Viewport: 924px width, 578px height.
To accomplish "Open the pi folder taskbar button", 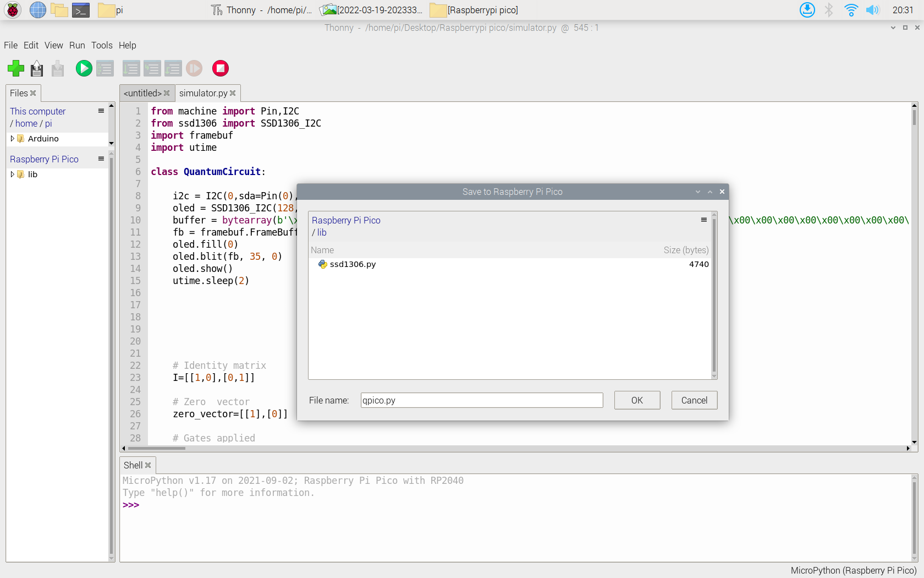I will [x=111, y=10].
